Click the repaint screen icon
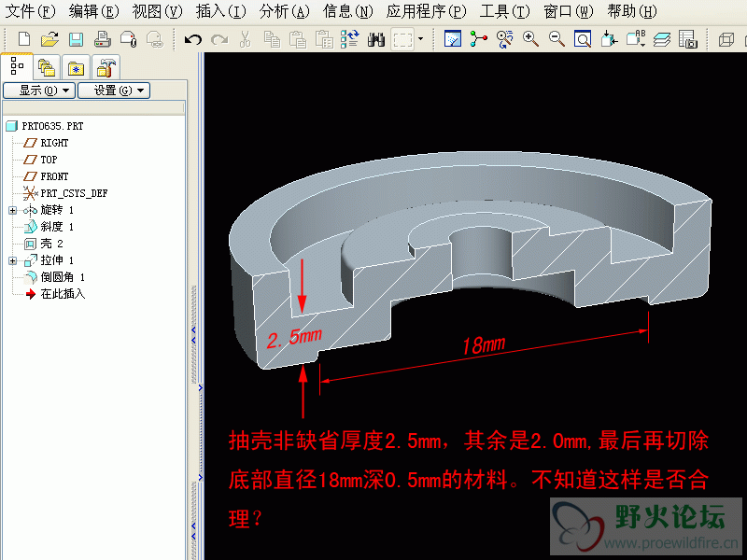The height and width of the screenshot is (560, 747). pyautogui.click(x=453, y=39)
